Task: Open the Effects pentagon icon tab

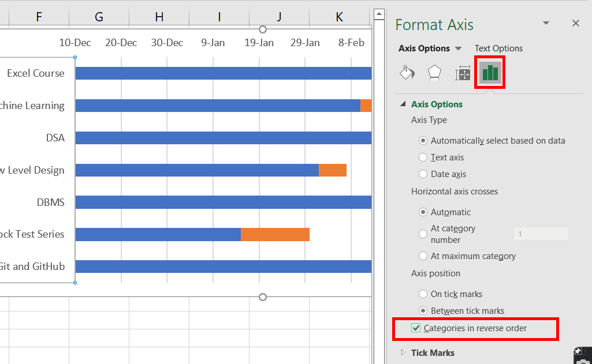Action: point(434,73)
